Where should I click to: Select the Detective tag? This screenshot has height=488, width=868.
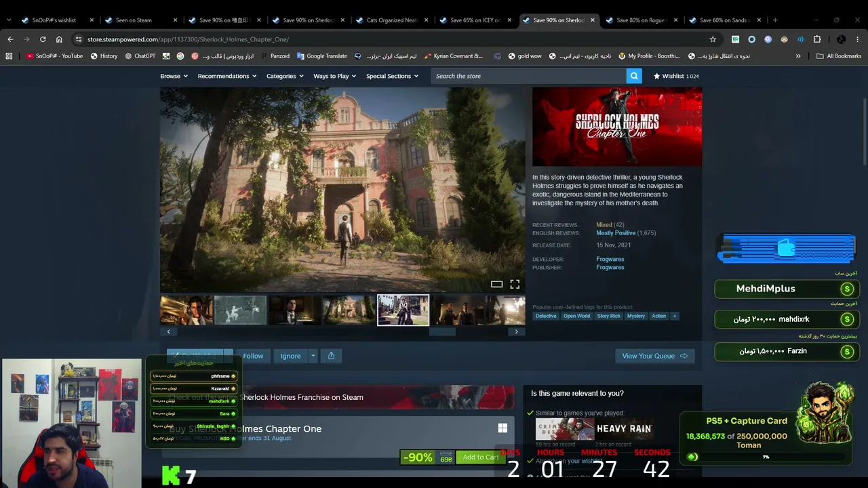pyautogui.click(x=546, y=316)
